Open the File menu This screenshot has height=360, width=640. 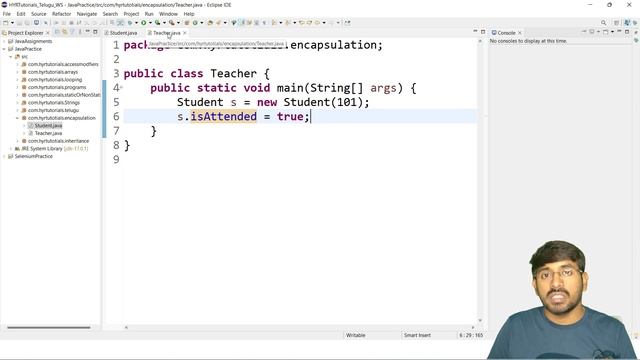pos(7,14)
